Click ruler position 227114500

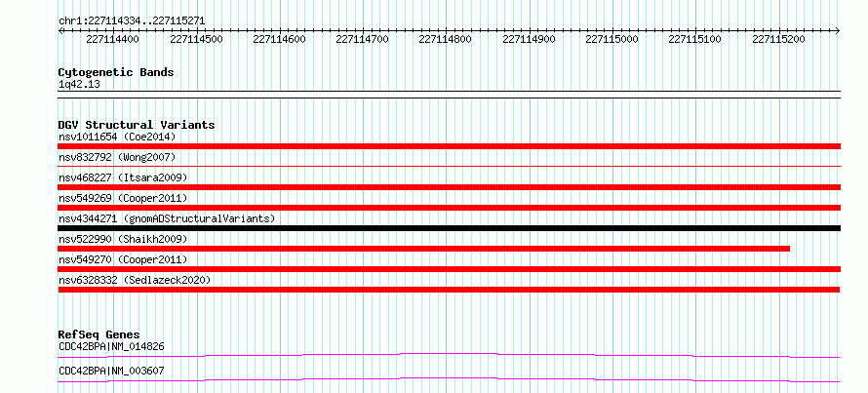click(x=196, y=39)
